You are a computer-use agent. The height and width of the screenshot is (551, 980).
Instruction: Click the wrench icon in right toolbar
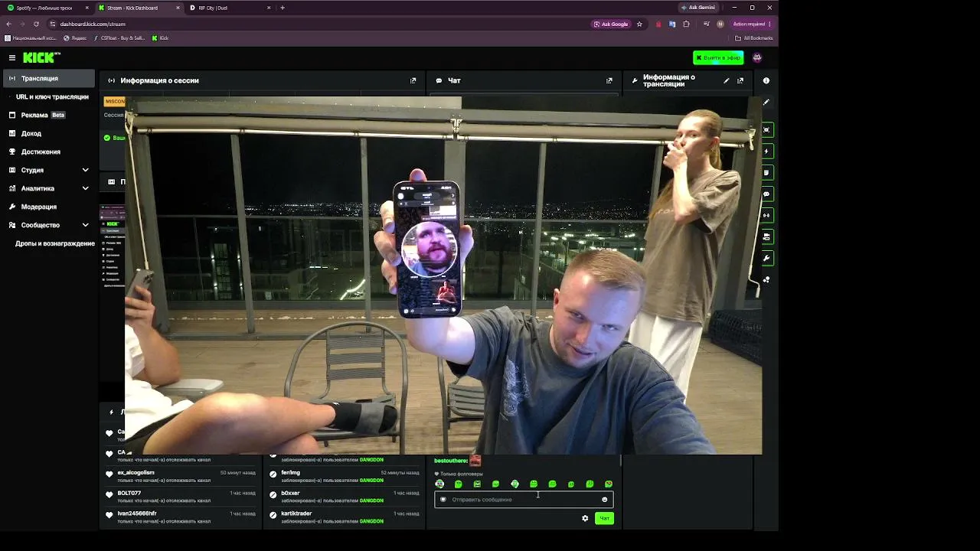(766, 259)
